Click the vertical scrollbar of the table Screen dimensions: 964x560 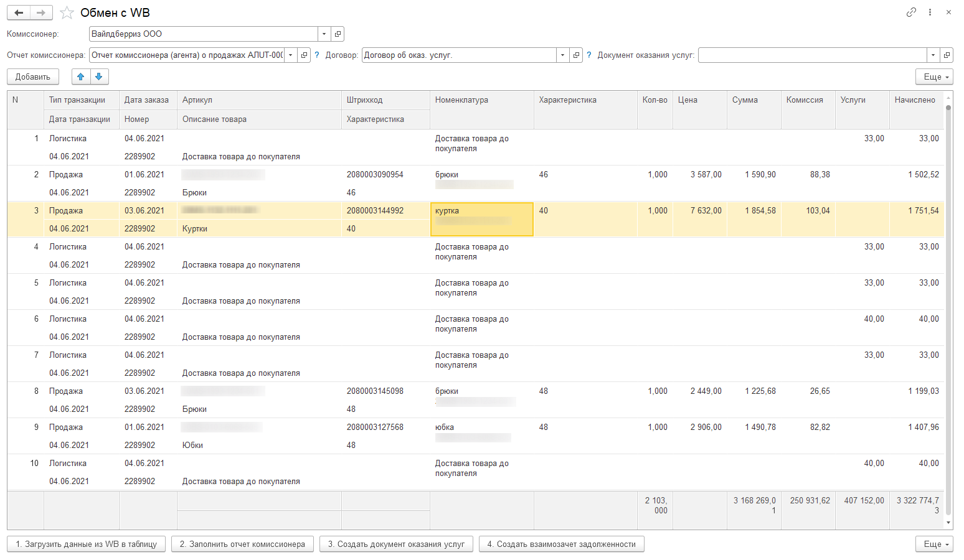tap(948, 310)
